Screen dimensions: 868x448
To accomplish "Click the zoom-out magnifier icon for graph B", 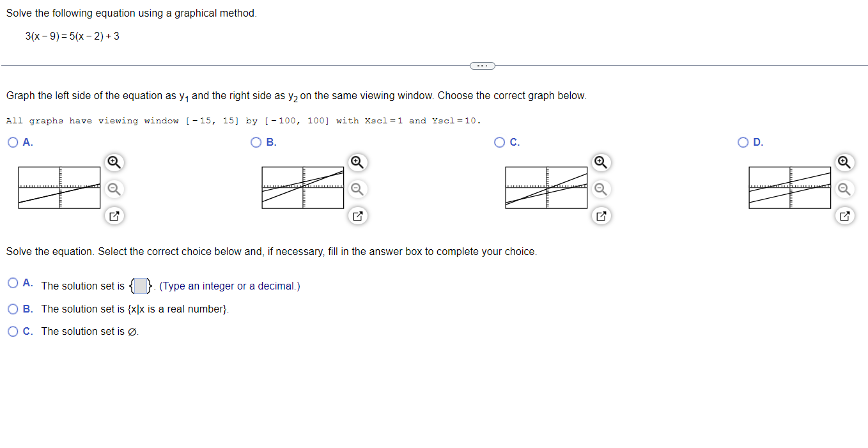I will pyautogui.click(x=357, y=189).
